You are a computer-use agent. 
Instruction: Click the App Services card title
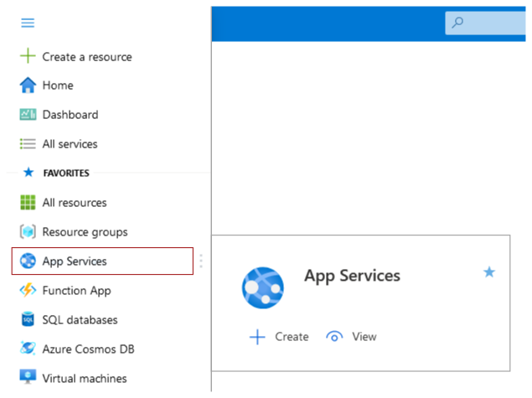(x=352, y=276)
